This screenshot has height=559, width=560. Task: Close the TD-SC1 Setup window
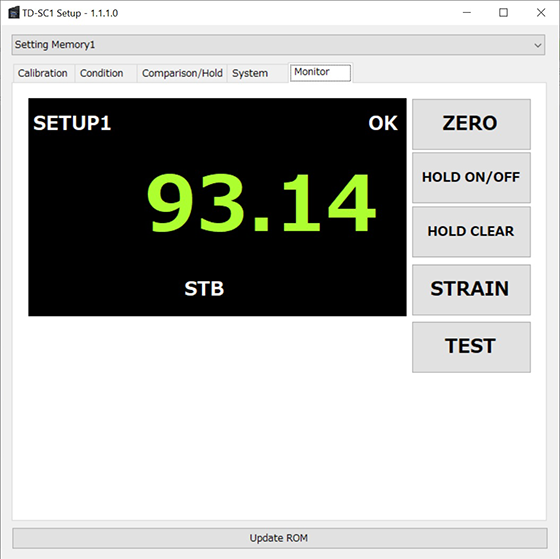pos(541,13)
